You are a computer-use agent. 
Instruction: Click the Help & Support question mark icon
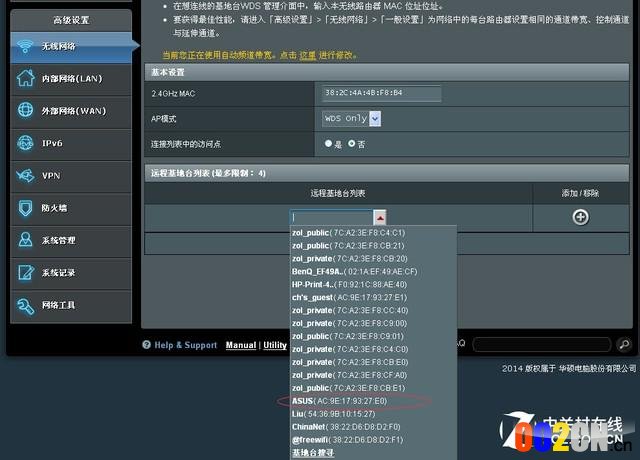pos(146,344)
